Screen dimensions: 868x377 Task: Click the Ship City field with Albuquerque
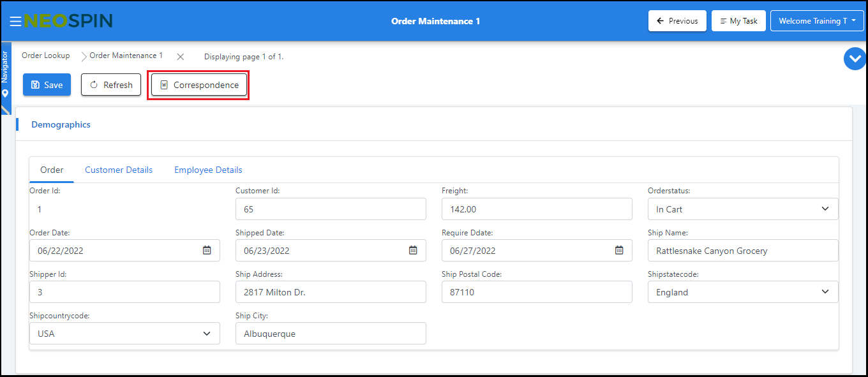click(331, 334)
